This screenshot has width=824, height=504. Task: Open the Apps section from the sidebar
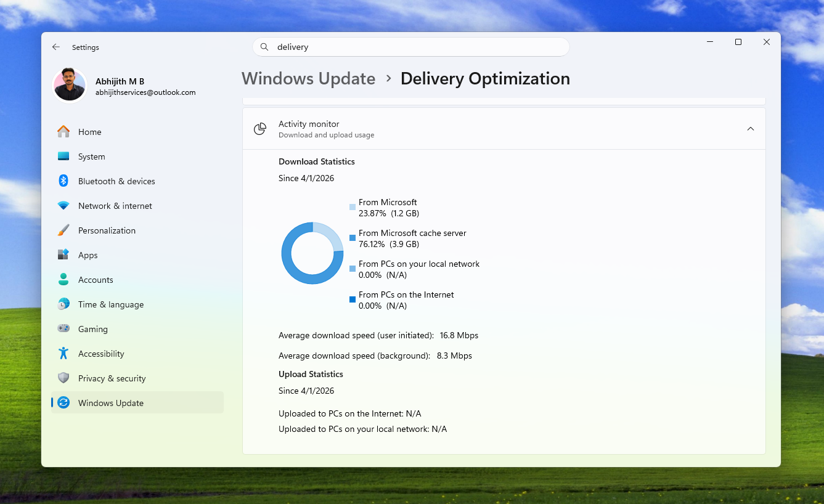[88, 254]
